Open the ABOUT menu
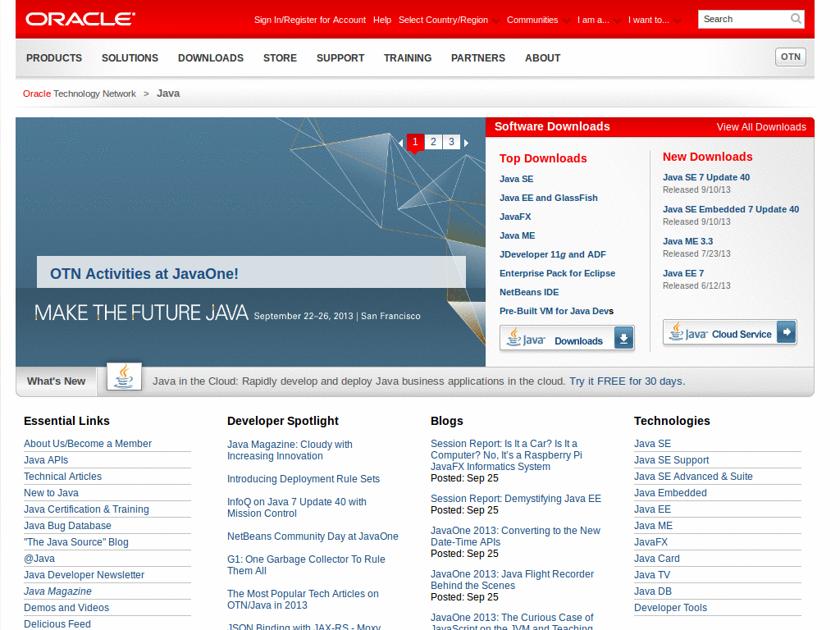Viewport: 840px width, 630px height. 543,58
